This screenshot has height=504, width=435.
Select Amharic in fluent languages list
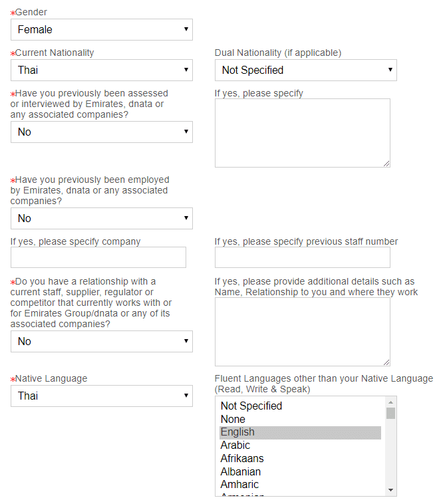click(x=300, y=485)
